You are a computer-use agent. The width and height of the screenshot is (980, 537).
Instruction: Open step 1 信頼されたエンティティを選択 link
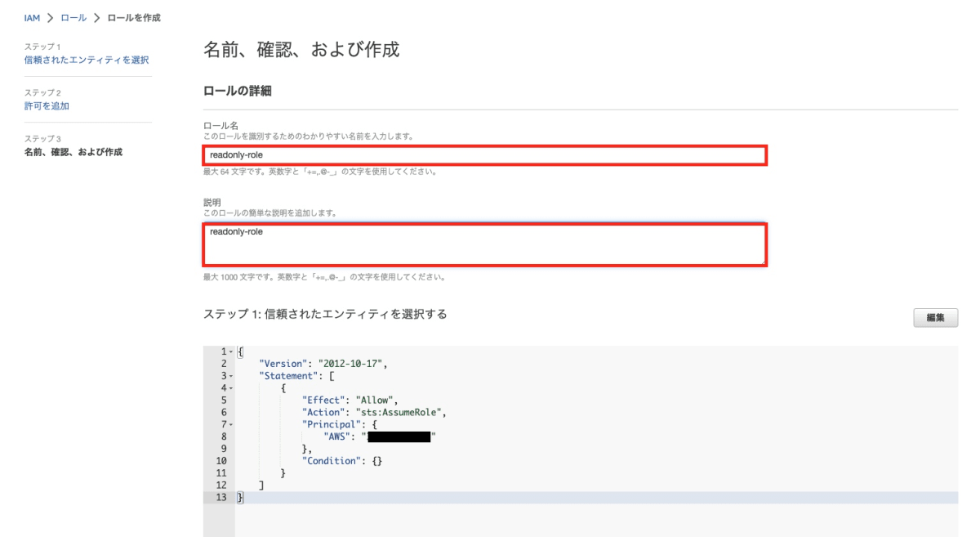pos(87,60)
